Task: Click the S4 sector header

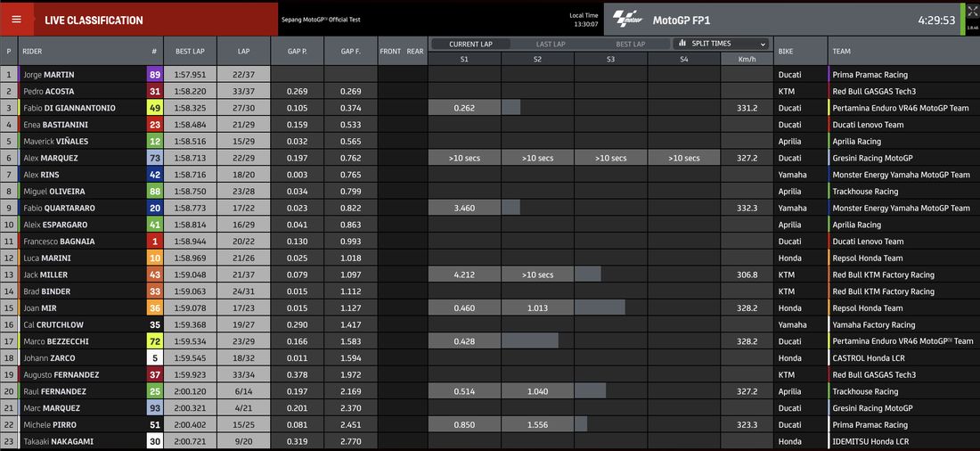Action: [x=683, y=59]
